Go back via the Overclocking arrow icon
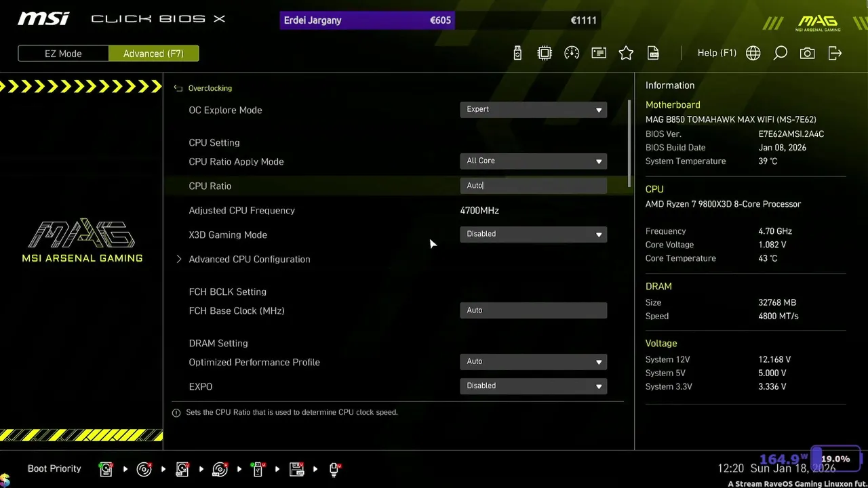Viewport: 868px width, 488px height. 178,88
